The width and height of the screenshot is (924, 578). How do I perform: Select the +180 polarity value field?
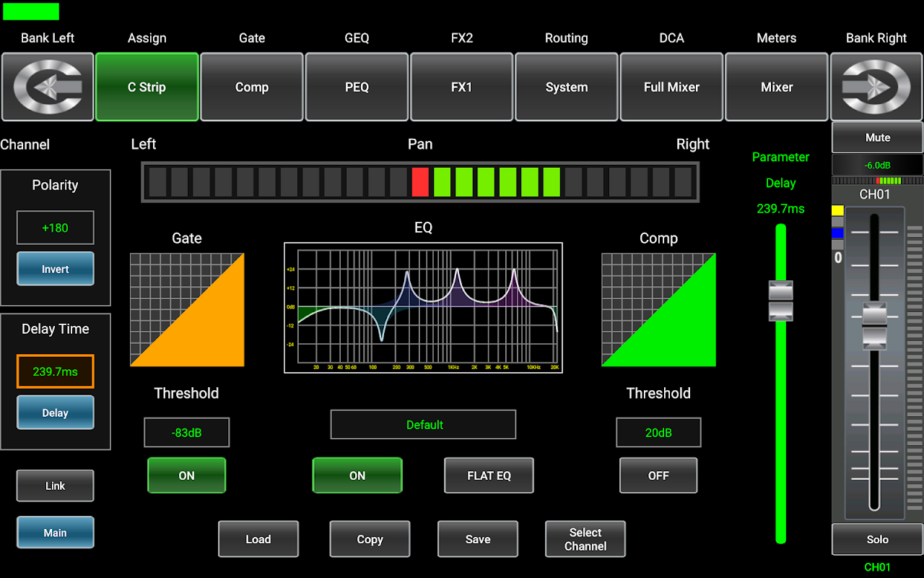pos(56,228)
